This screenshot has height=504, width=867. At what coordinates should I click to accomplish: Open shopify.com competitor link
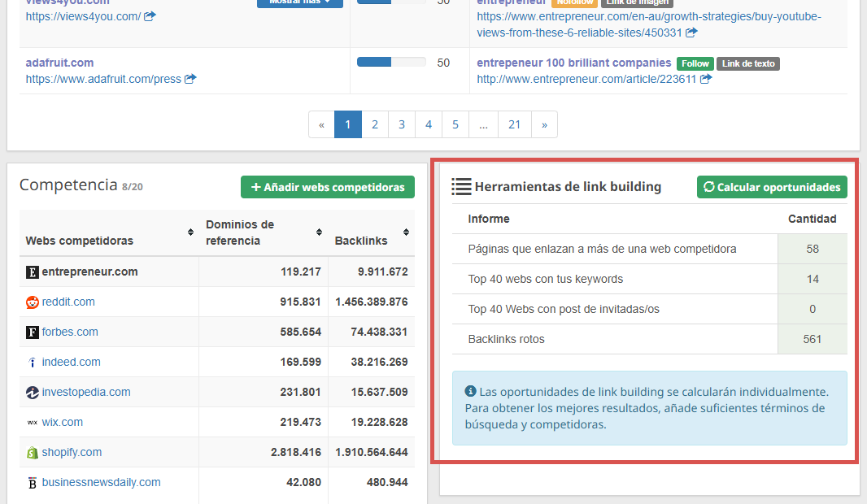[72, 452]
